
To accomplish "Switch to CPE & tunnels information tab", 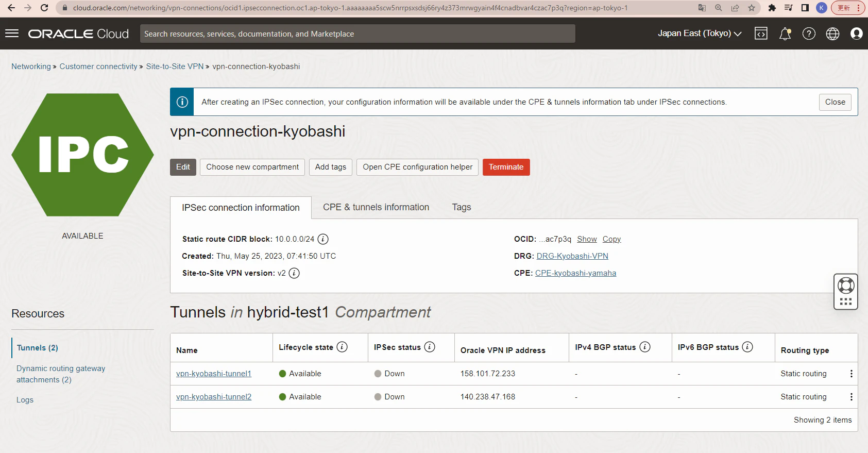I will click(376, 207).
